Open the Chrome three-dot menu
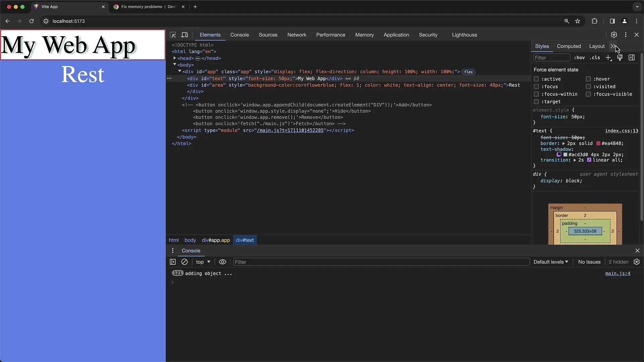 (x=637, y=21)
